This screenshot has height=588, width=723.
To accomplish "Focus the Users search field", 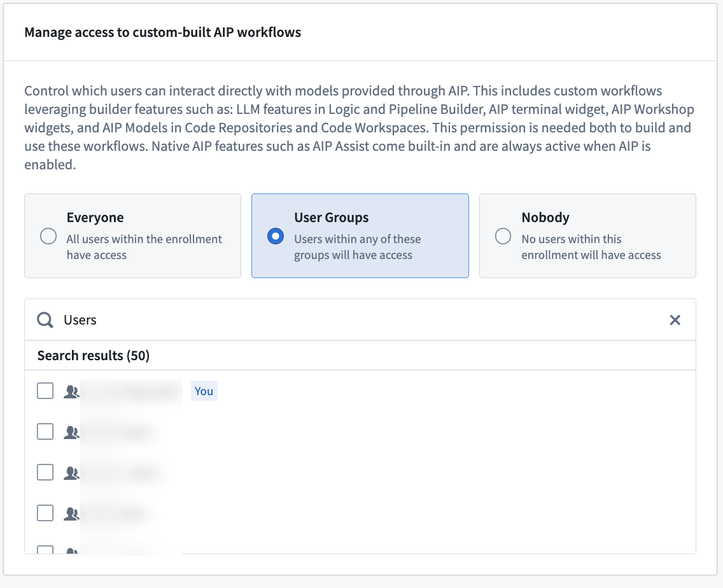I will point(360,319).
